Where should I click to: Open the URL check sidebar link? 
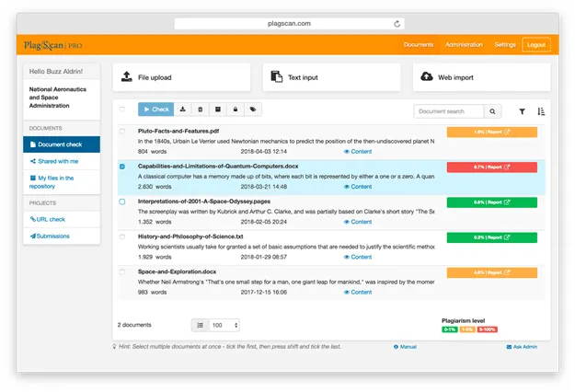tap(51, 220)
